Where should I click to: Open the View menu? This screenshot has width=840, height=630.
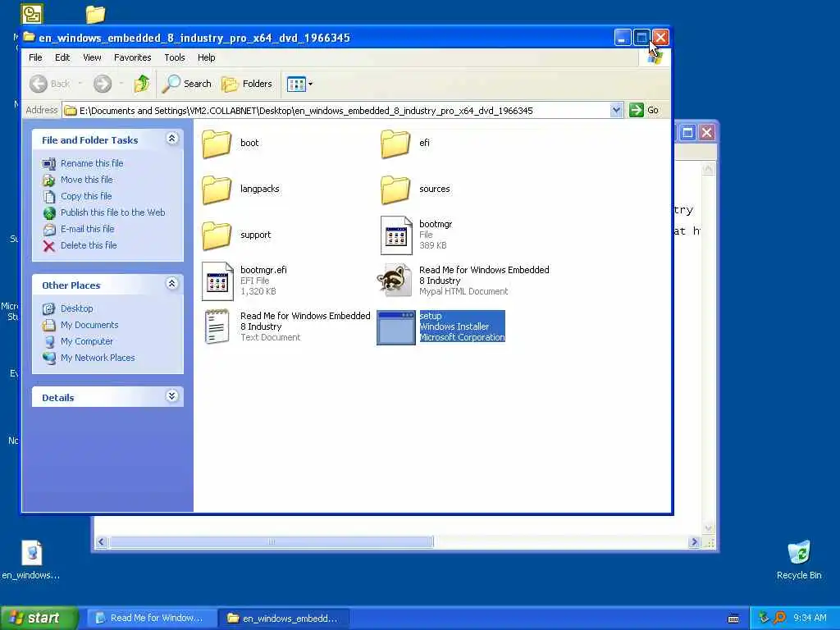[92, 57]
